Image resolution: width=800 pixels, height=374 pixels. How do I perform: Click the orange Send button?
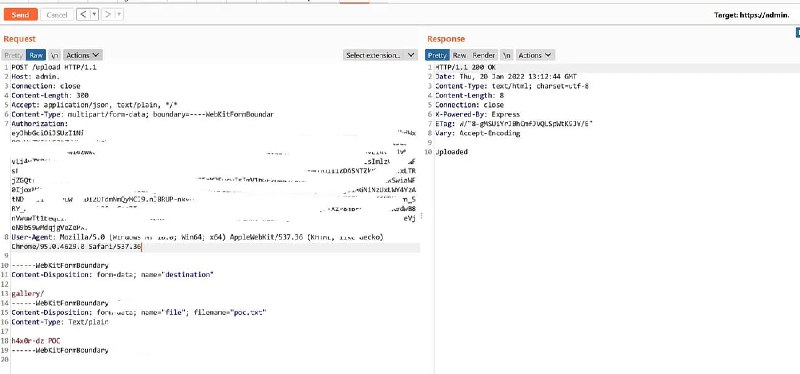coord(20,15)
